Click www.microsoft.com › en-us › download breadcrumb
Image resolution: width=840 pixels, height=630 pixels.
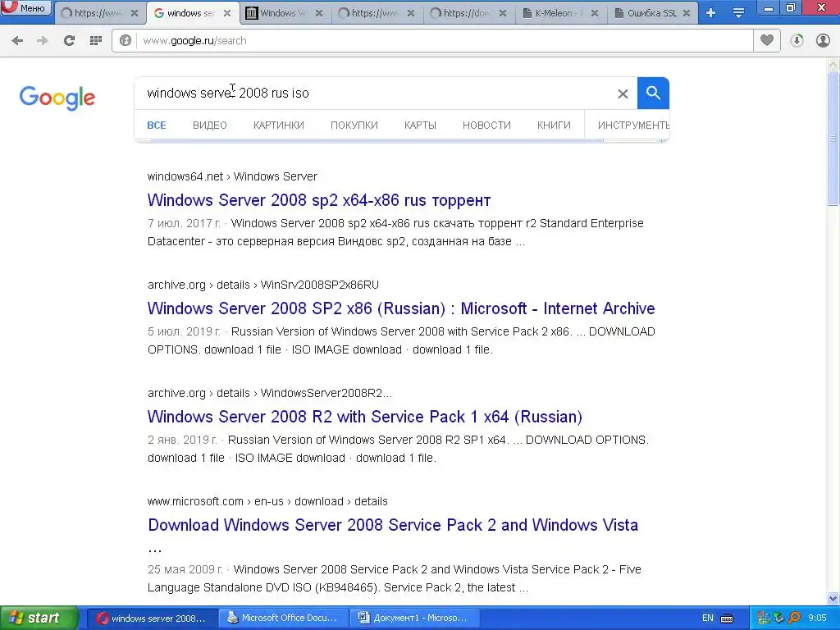(x=267, y=501)
